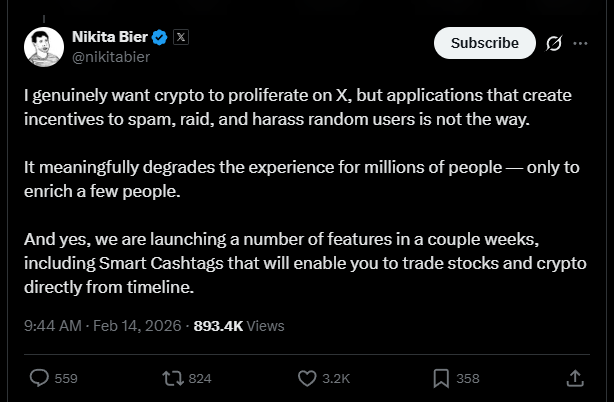Click the Nikita Bier display name

[109, 37]
